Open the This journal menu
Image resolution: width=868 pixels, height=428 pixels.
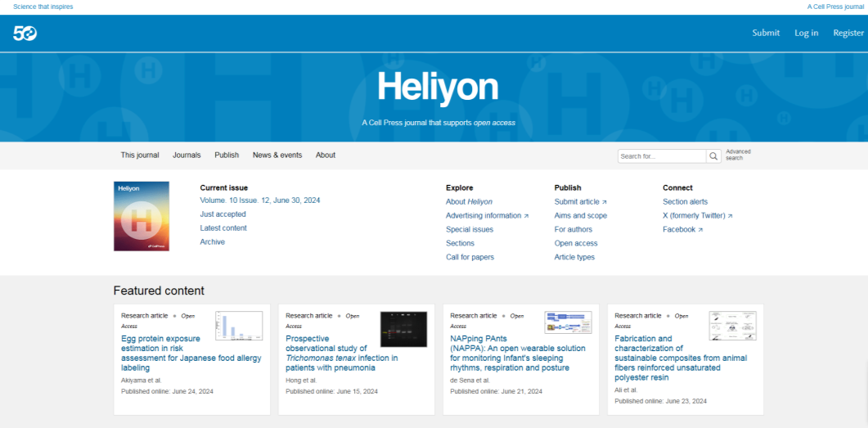click(140, 155)
